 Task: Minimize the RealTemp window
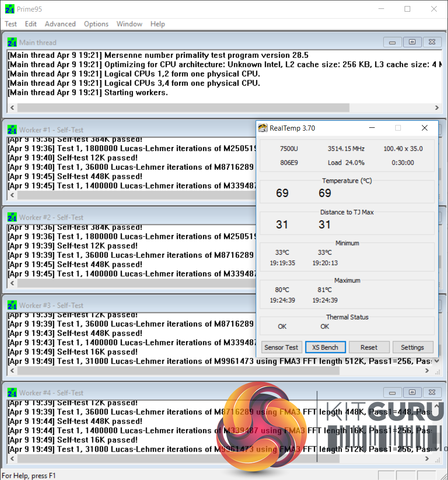(x=372, y=128)
